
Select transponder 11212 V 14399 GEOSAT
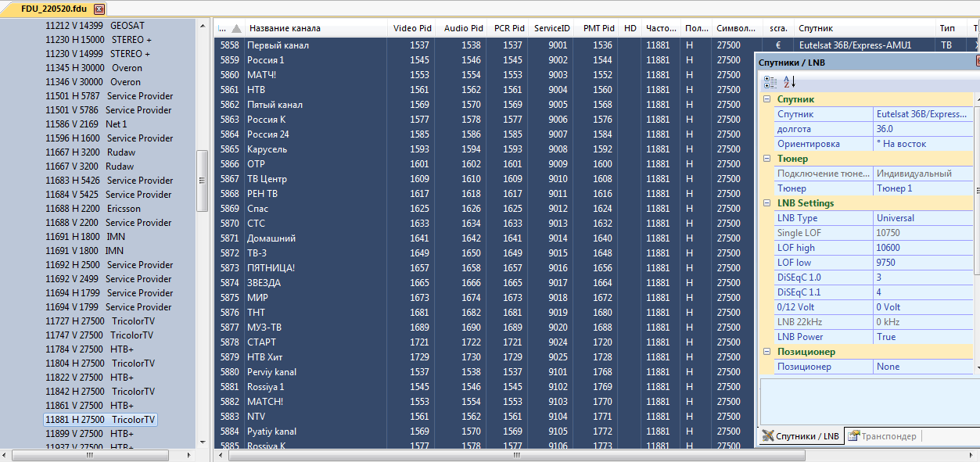pyautogui.click(x=95, y=26)
